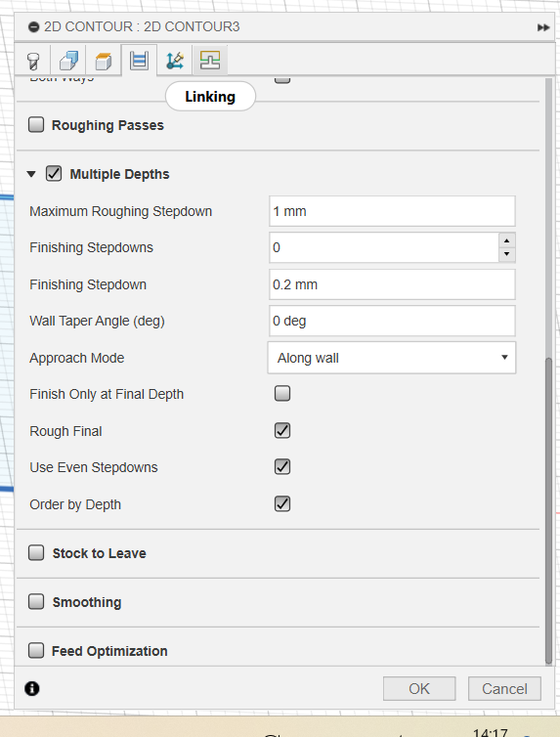Click the Maximum Roughing Stepdown field
This screenshot has width=560, height=737.
coord(392,211)
